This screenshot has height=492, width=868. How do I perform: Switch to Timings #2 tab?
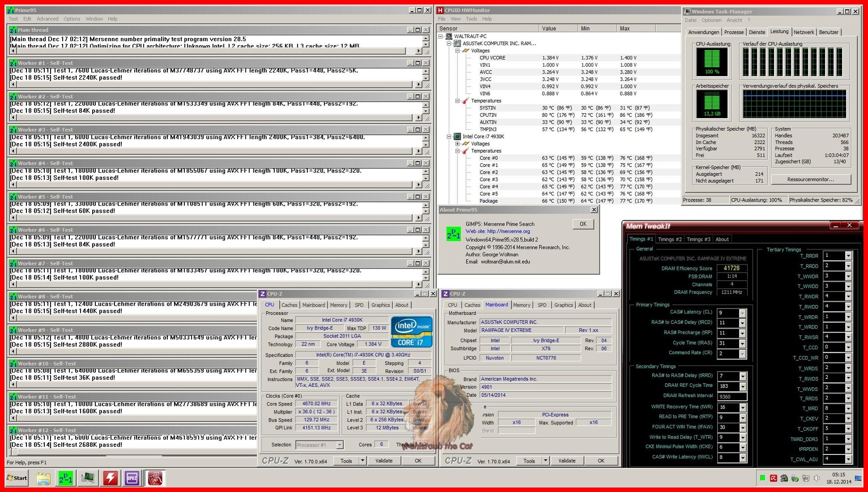(669, 239)
